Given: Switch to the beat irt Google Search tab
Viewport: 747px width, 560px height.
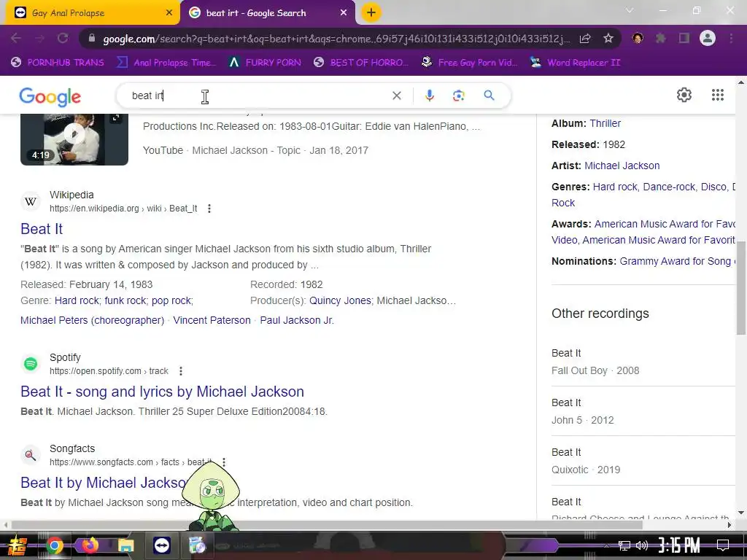Looking at the screenshot, I should (x=268, y=13).
